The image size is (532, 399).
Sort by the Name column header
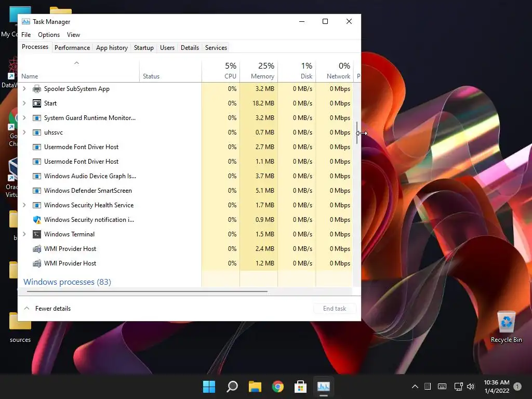(x=78, y=71)
